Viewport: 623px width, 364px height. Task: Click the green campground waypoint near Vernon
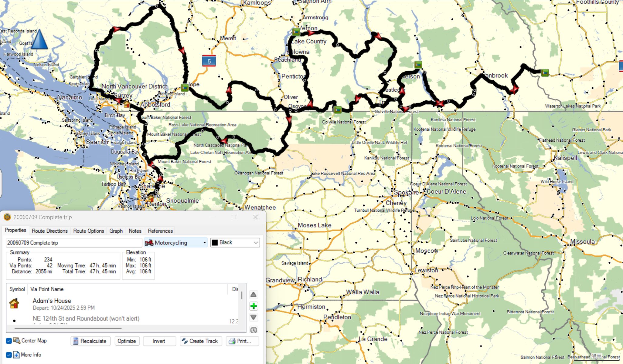(296, 32)
